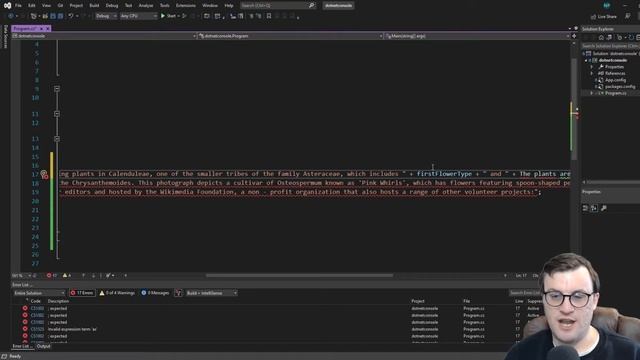640x360 pixels.
Task: Open the Any CPU platform dropdown
Action: [x=138, y=16]
